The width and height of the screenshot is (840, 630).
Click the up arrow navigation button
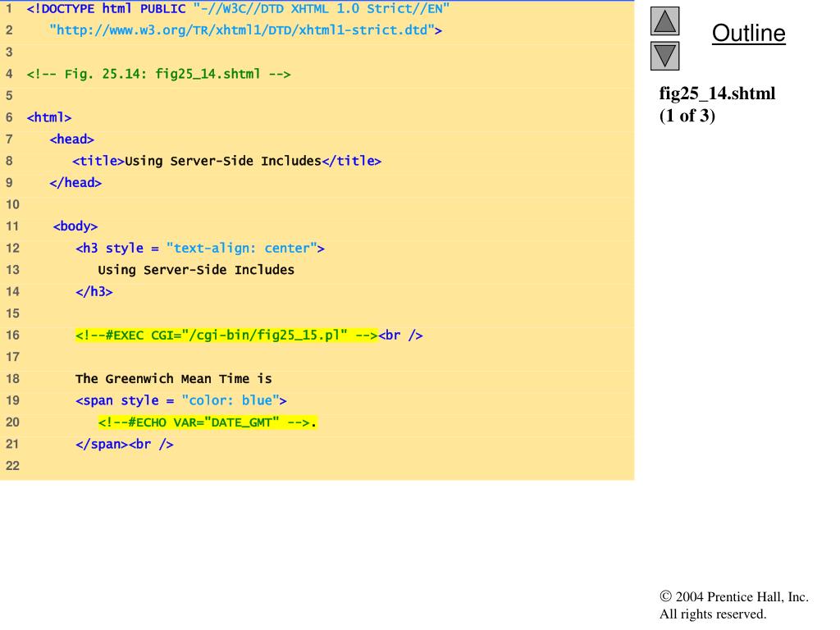click(x=664, y=21)
